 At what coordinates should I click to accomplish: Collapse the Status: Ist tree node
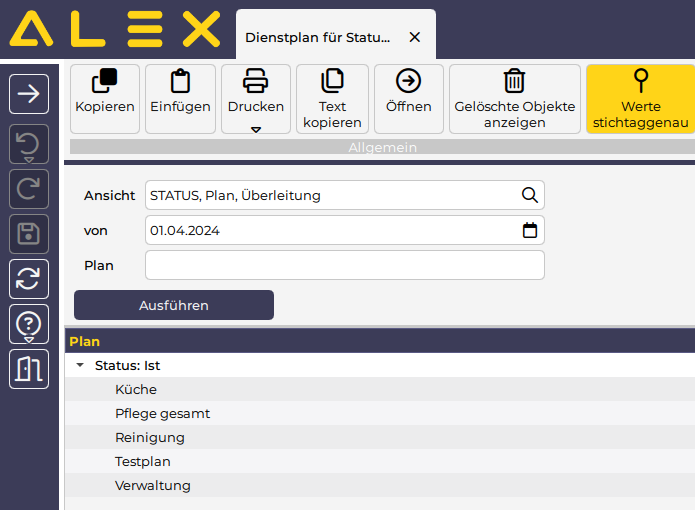80,366
